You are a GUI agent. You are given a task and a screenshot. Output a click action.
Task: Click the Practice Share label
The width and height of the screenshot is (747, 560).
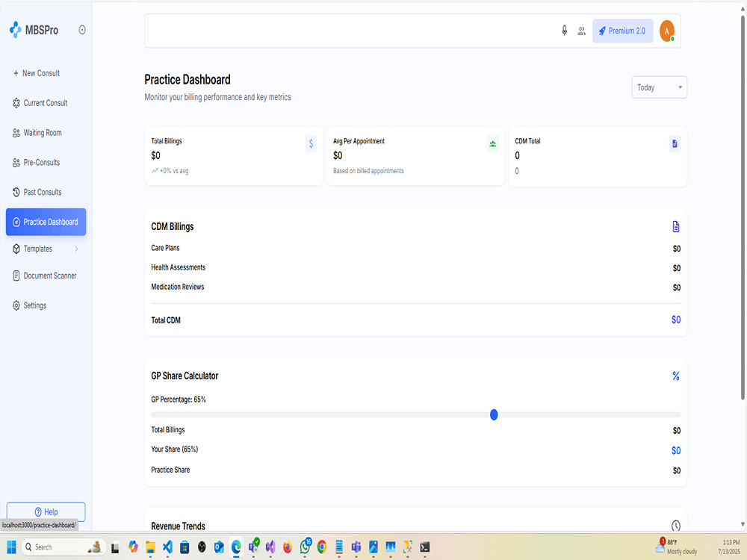pos(170,470)
